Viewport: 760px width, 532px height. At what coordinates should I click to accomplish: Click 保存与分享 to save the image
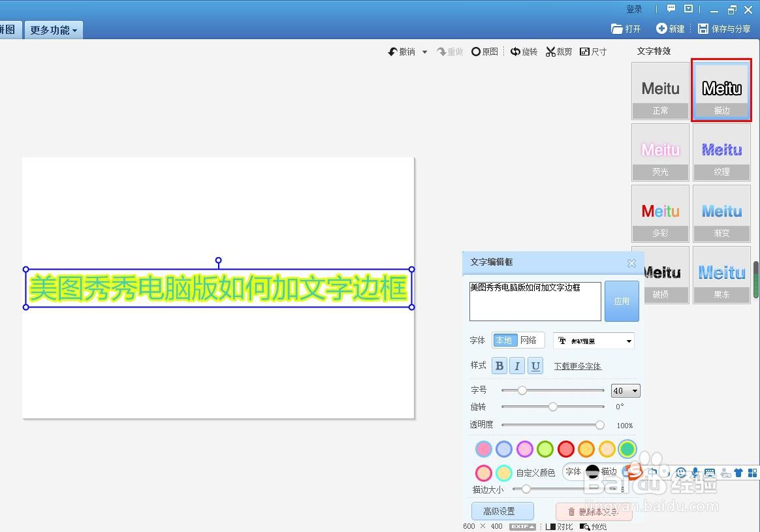coord(724,29)
